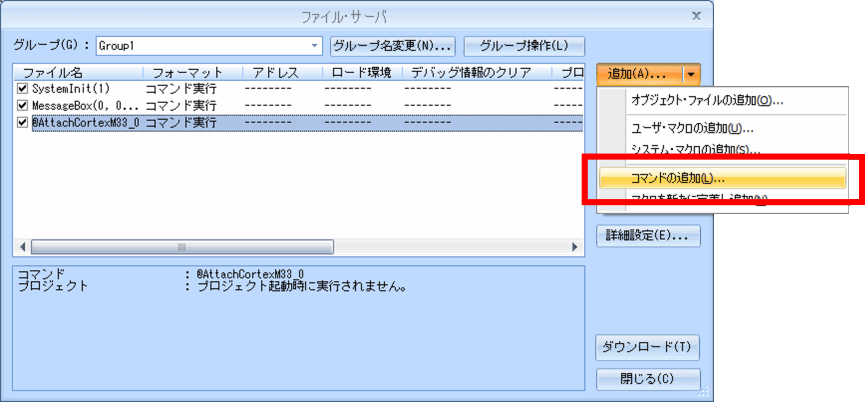Click the arrow beside 追加(A)... button
The width and height of the screenshot is (865, 402).
click(x=692, y=75)
